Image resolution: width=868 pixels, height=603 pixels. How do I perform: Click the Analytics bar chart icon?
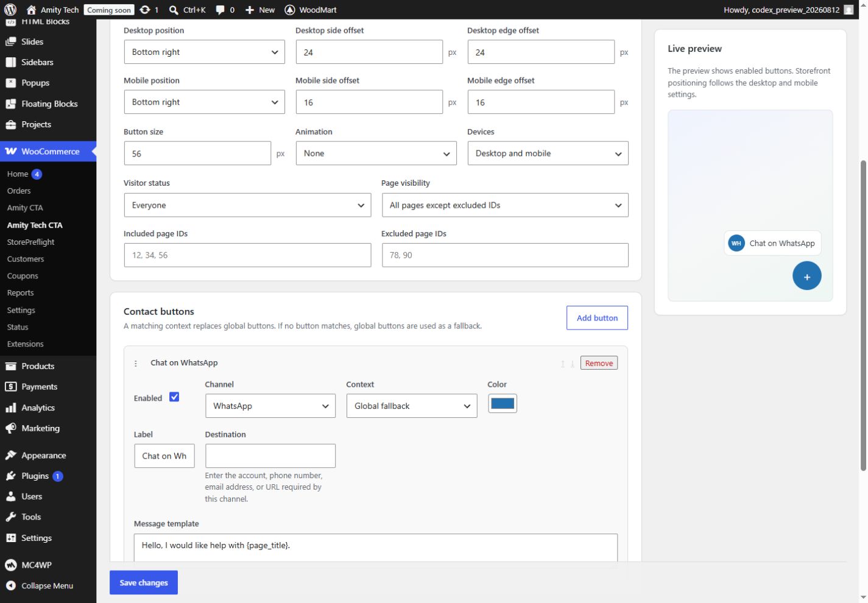click(x=11, y=407)
